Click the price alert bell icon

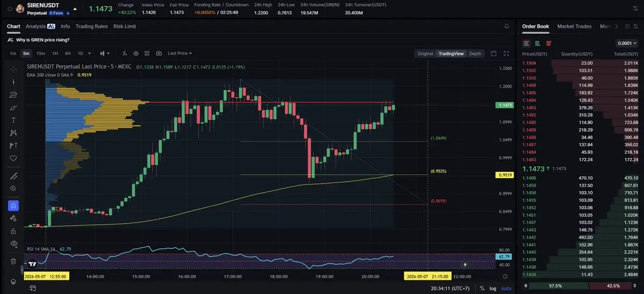[x=507, y=26]
